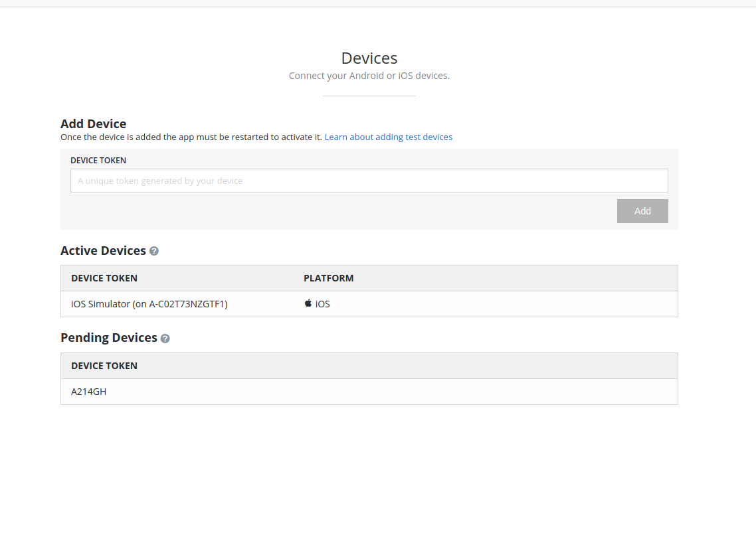Click DEVICE TOKEN header in Active Devices table
Viewport: 756px width, 535px height.
[x=104, y=278]
